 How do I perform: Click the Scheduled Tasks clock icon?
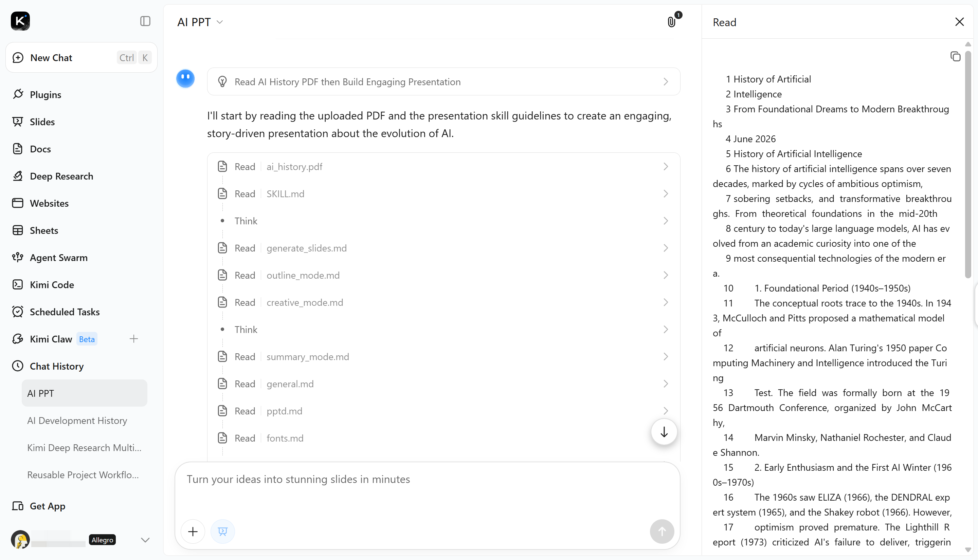18,312
